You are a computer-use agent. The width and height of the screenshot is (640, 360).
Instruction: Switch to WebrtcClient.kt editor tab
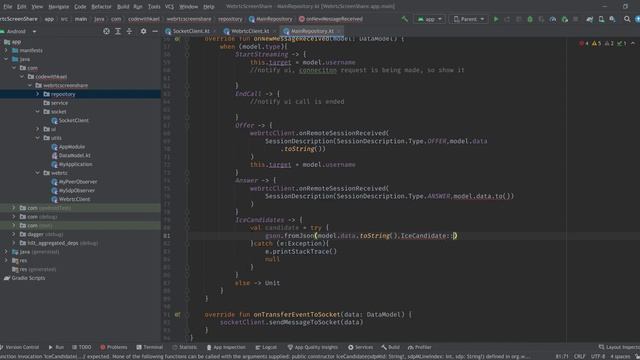(250, 31)
